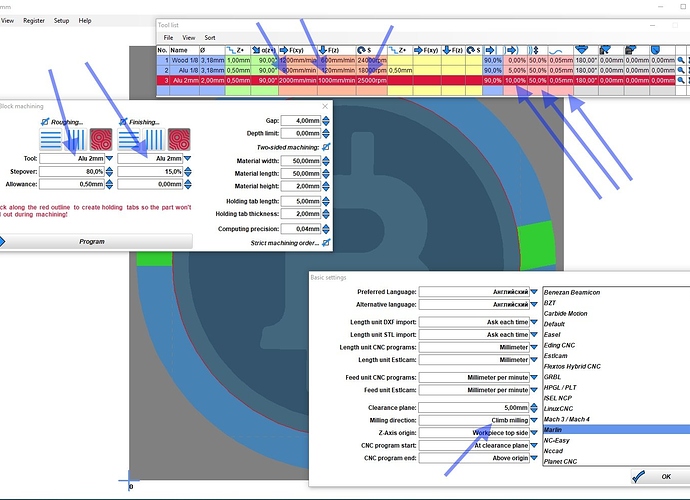690x500 pixels.
Task: Open Length unit CNC programs dropdown
Action: (x=534, y=347)
